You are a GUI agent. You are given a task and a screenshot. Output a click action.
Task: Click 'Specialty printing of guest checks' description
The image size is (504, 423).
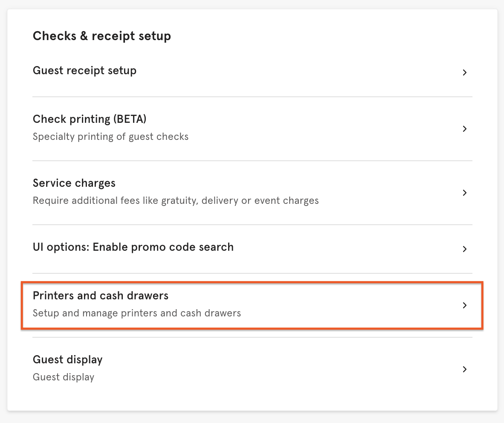point(110,137)
